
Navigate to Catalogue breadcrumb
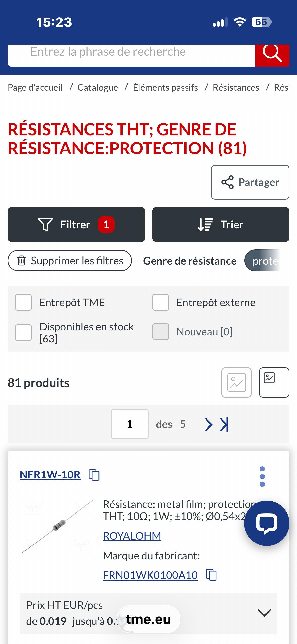pos(97,88)
